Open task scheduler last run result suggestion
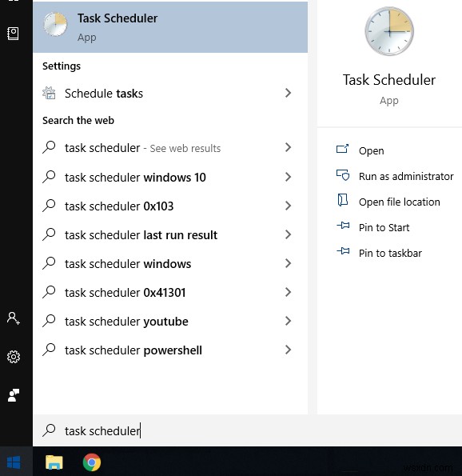This screenshot has height=476, width=462. 170,234
